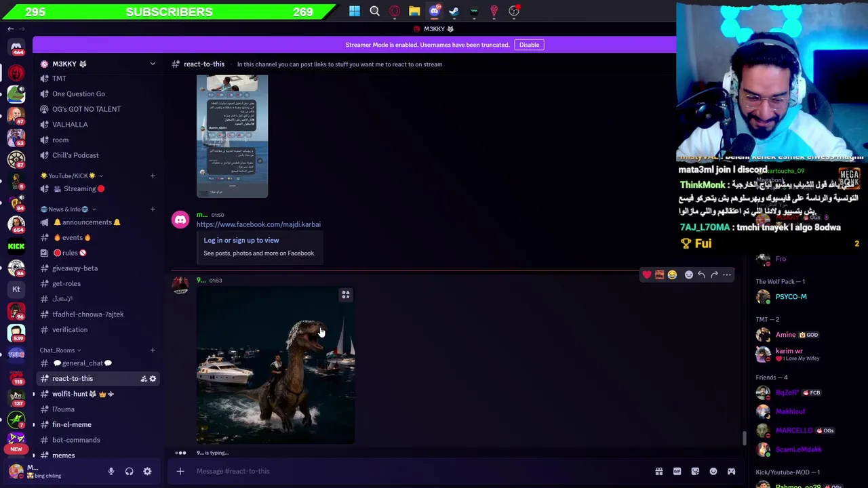
Task: Open the facebook.com/majdi.karbai link
Action: coord(258,224)
